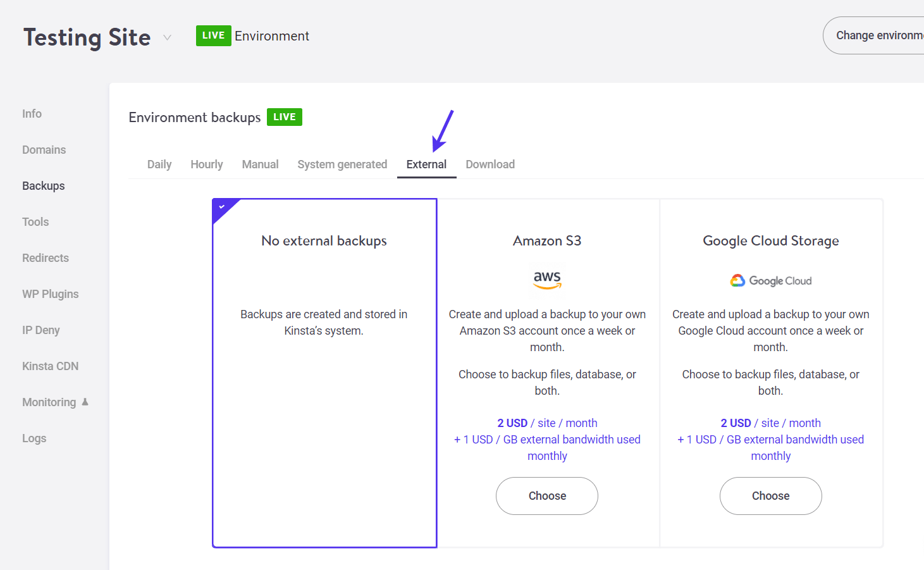Viewport: 924px width, 570px height.
Task: Switch to the Daily backups tab
Action: [159, 164]
